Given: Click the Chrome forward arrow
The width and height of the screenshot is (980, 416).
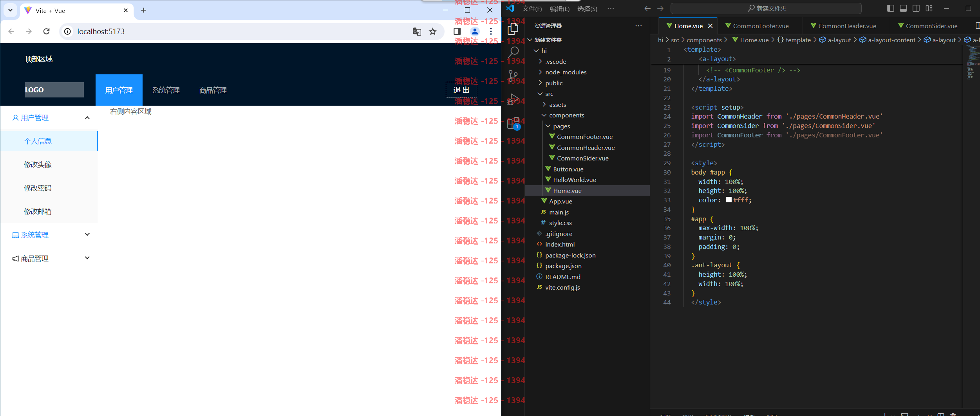Looking at the screenshot, I should click(x=29, y=31).
